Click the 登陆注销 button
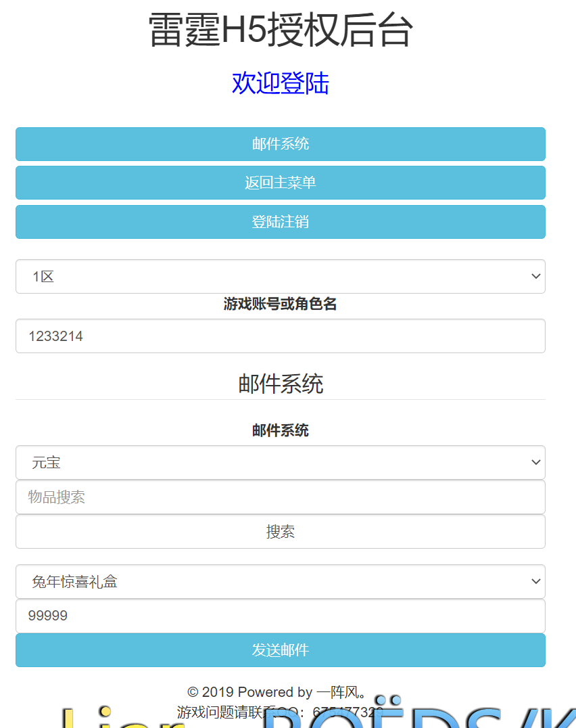576x728 pixels. tap(280, 222)
